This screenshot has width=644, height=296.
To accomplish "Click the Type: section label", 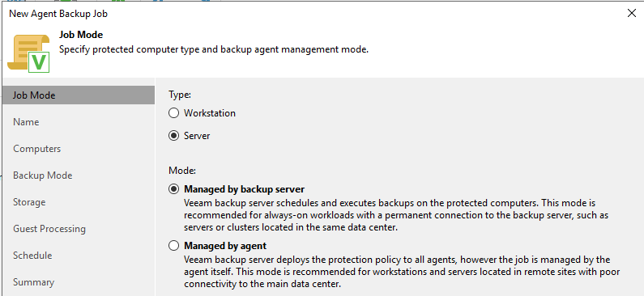I will coord(180,95).
